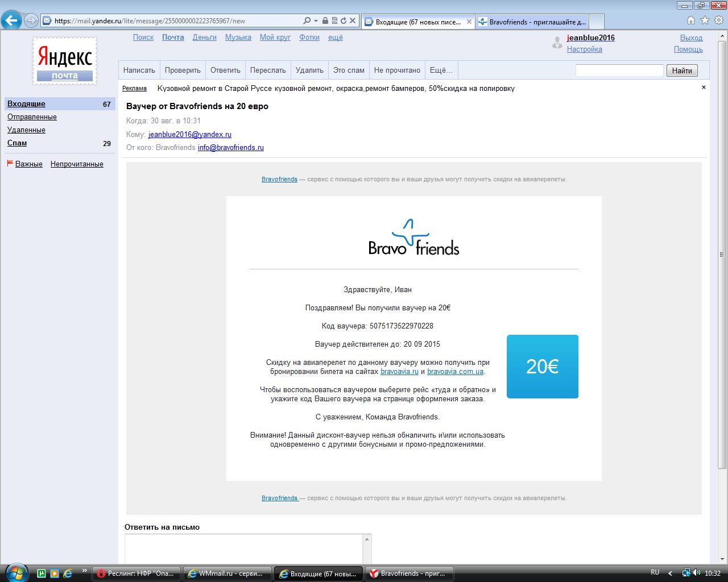Image resolution: width=728 pixels, height=582 pixels.
Task: Open browser Tools gear icon
Action: click(x=718, y=20)
